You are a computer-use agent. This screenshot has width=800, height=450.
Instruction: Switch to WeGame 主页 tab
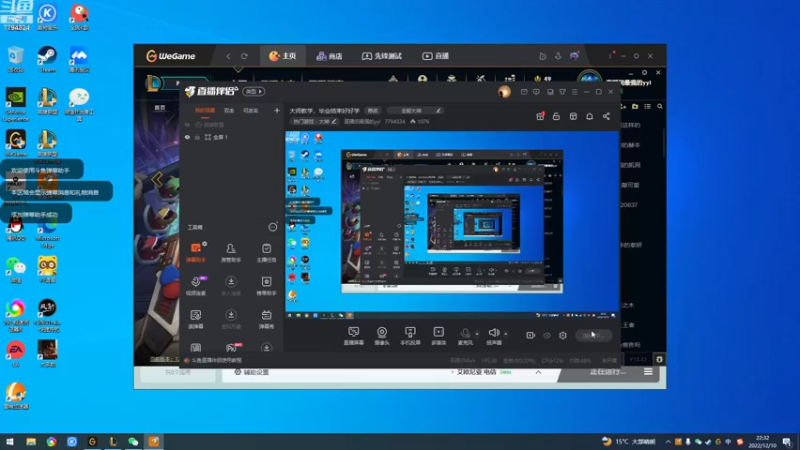tap(283, 56)
